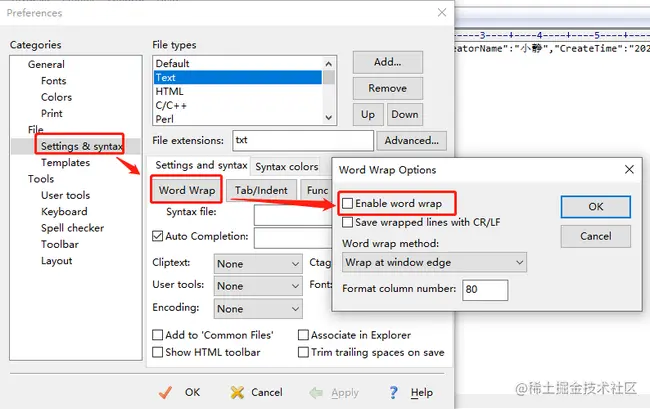This screenshot has height=409, width=650.
Task: Select Settings & syntax category
Action: point(82,146)
